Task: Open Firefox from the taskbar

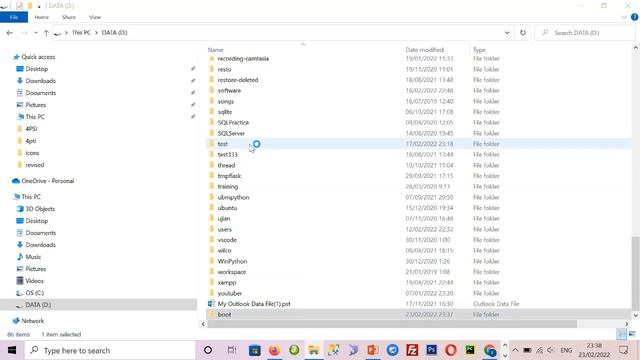Action: coord(274,350)
